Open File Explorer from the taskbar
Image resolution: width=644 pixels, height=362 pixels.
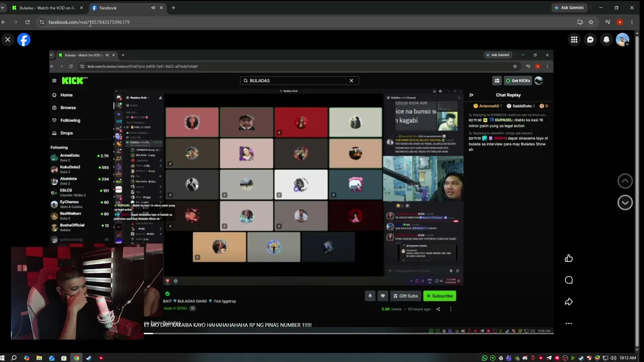point(39,358)
